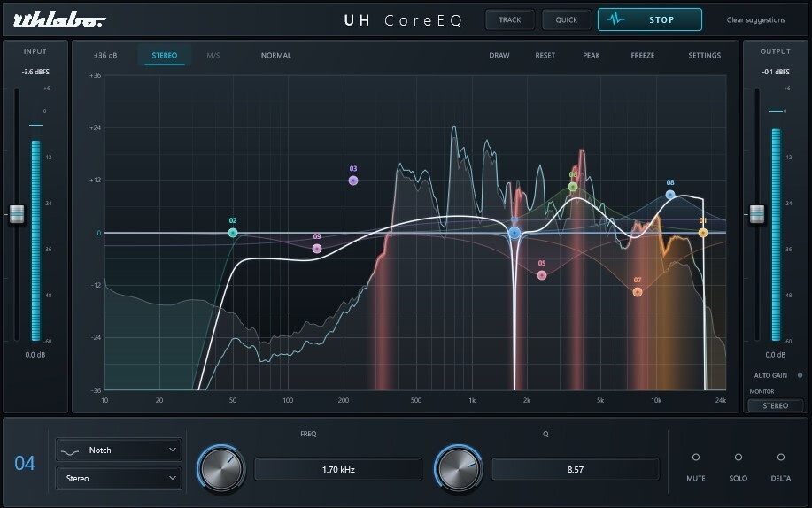Toggle DRAW mode
The width and height of the screenshot is (812, 508).
(x=499, y=56)
